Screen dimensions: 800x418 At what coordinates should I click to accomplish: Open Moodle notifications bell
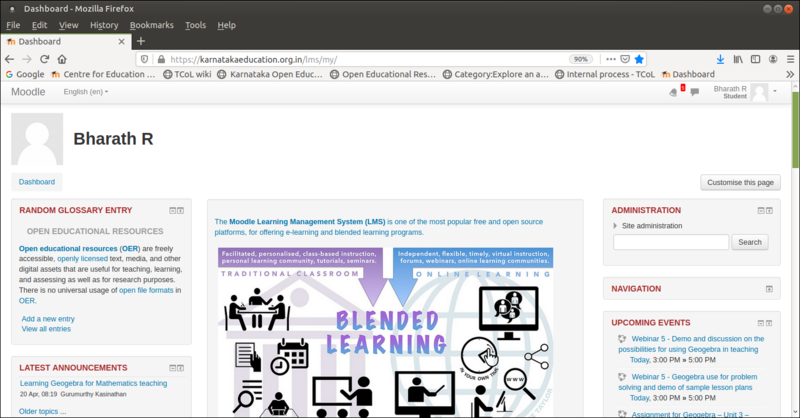(x=673, y=92)
